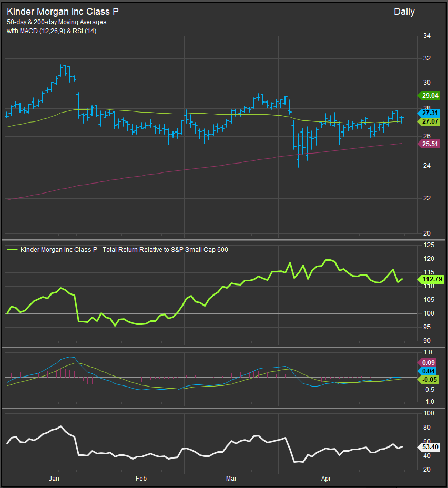Click the magenta 25.51 200-day average tag
Viewport: 448px width, 488px height.
click(x=429, y=144)
